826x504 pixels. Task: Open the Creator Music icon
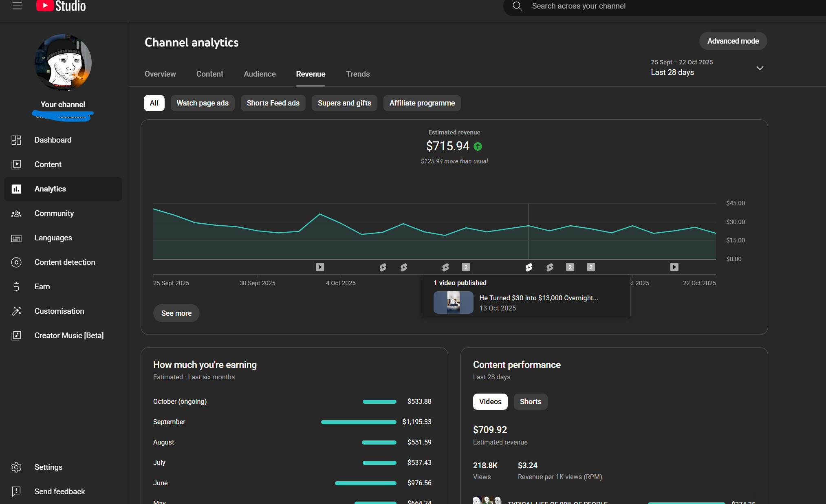point(16,336)
